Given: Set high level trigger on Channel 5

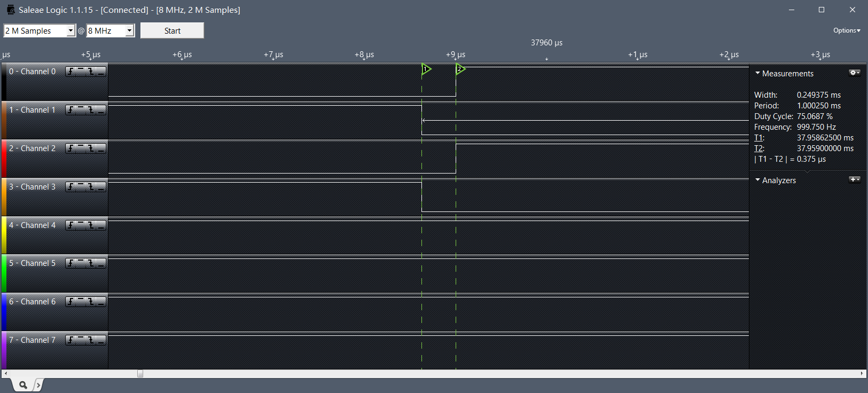Looking at the screenshot, I should click(x=81, y=263).
